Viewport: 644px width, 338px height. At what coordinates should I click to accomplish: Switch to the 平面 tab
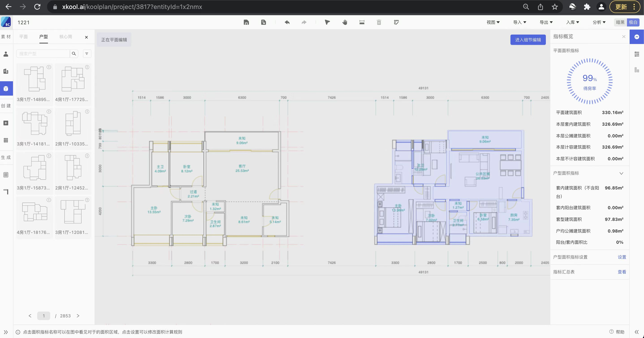[x=24, y=37]
